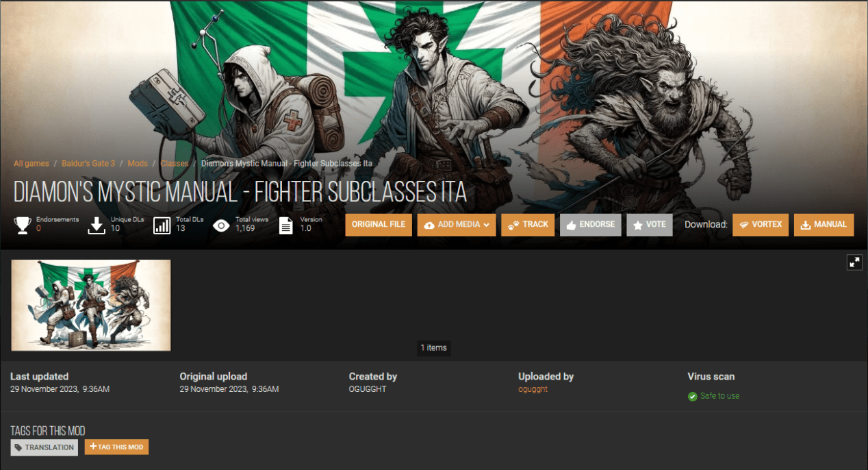
Task: Click the Total views eye icon
Action: pyautogui.click(x=221, y=225)
